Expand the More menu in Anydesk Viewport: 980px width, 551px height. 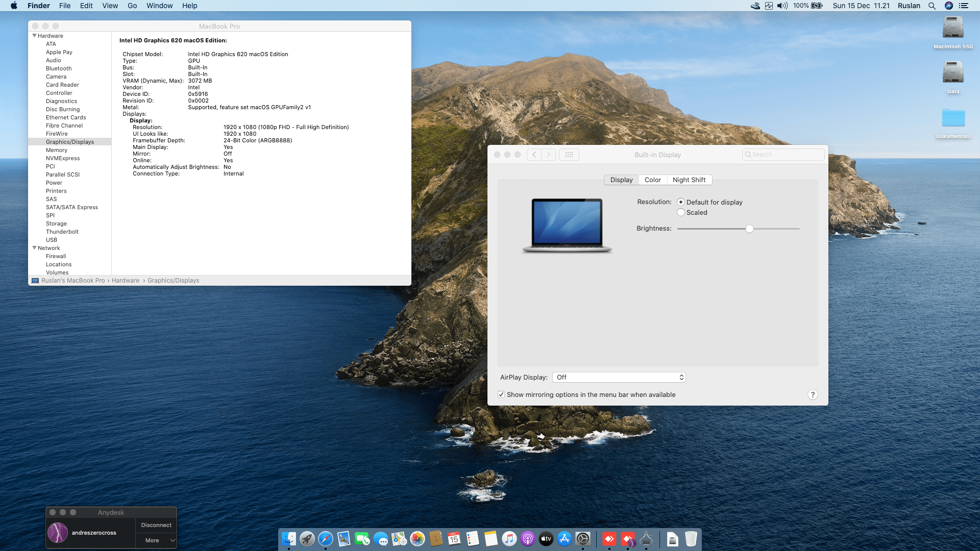pos(156,540)
